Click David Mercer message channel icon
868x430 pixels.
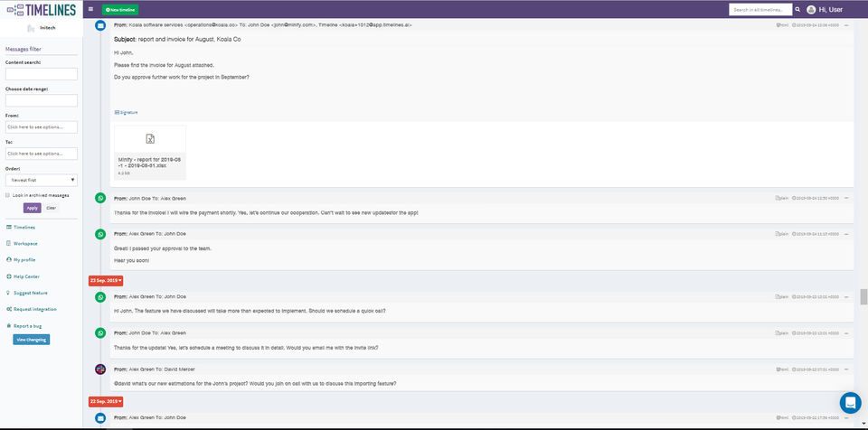point(100,369)
